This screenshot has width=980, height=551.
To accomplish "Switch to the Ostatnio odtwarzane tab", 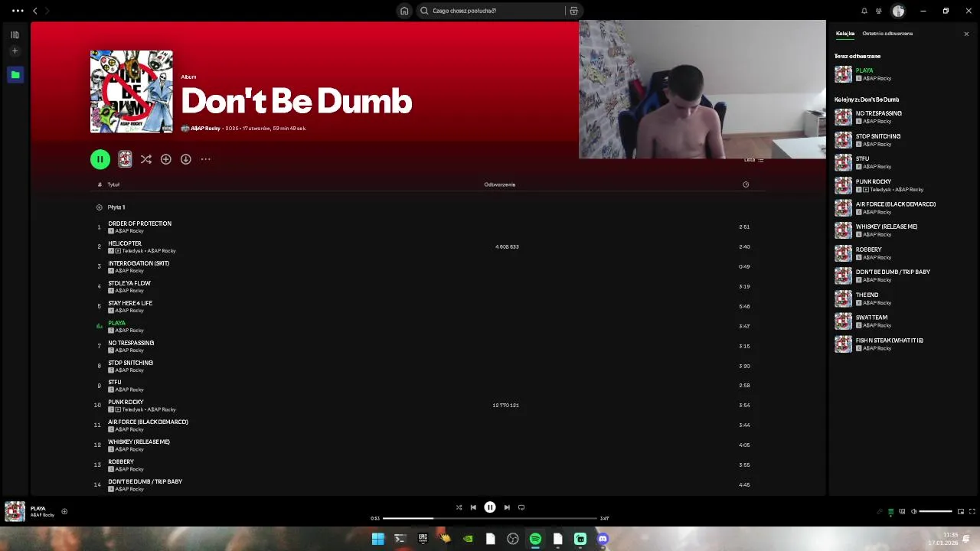I will [887, 34].
